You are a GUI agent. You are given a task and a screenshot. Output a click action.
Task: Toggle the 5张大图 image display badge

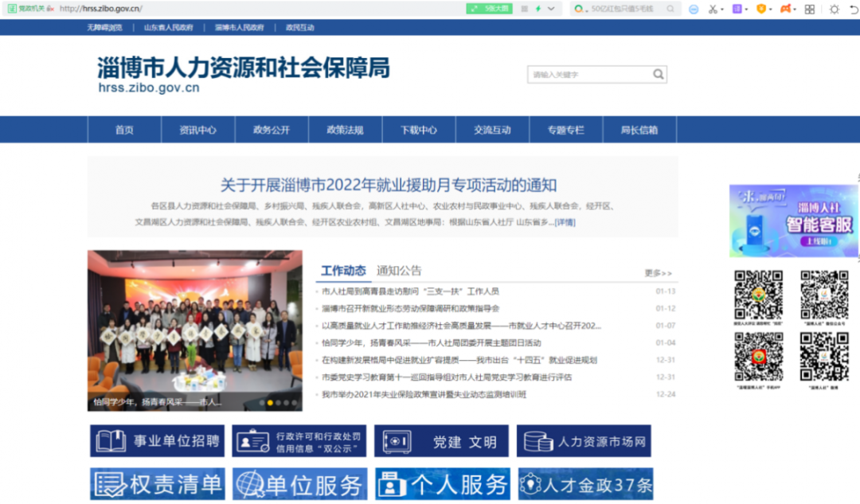pyautogui.click(x=489, y=8)
